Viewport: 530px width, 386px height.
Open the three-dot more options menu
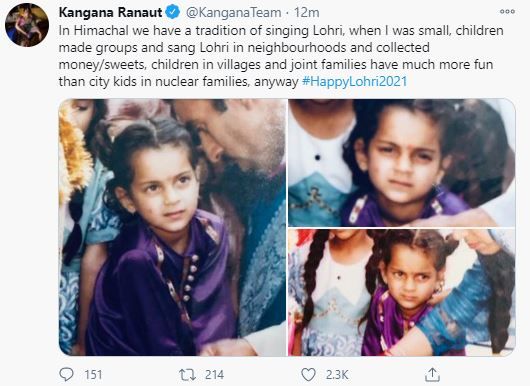click(x=507, y=12)
